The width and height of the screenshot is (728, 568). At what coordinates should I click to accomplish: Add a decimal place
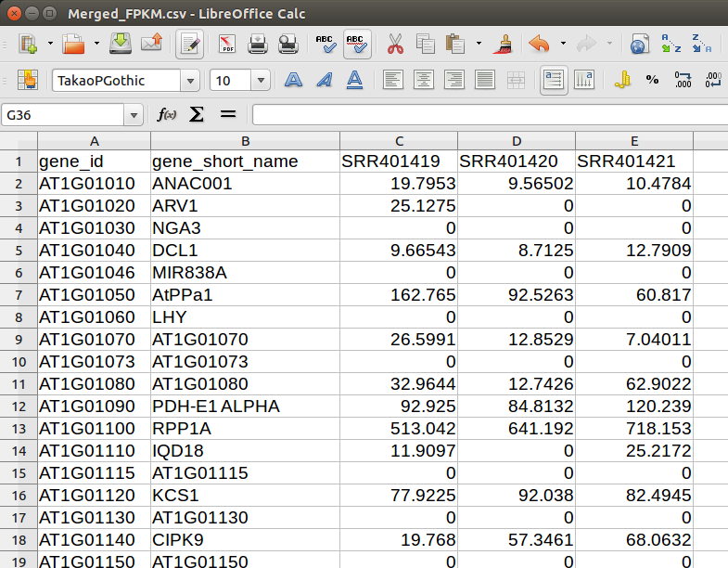point(683,80)
